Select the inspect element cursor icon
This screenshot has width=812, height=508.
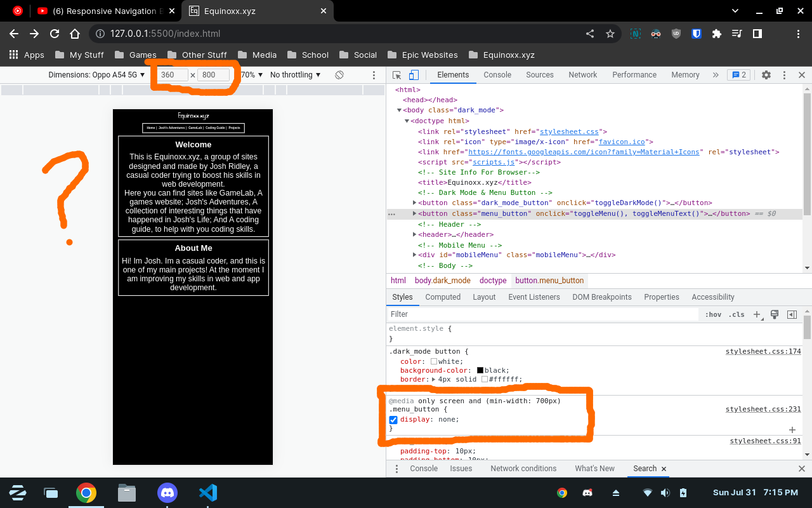tap(397, 74)
